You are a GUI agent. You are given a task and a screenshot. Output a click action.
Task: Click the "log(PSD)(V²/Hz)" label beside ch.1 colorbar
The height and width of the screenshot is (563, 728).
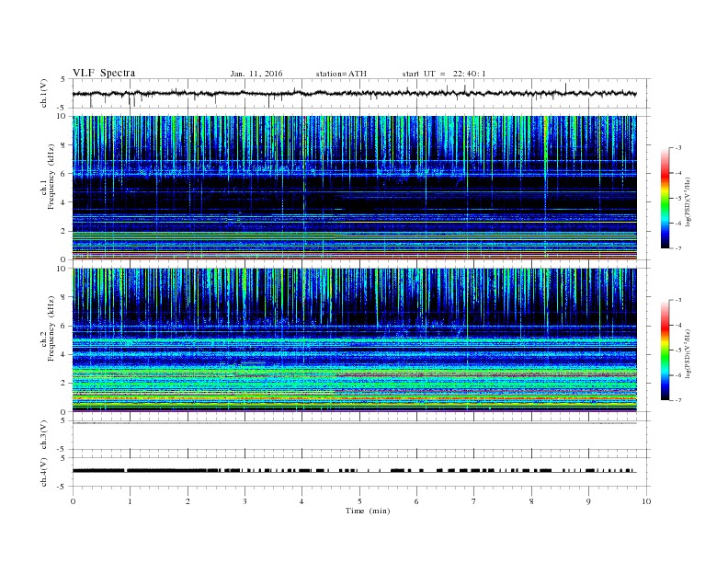click(x=688, y=201)
